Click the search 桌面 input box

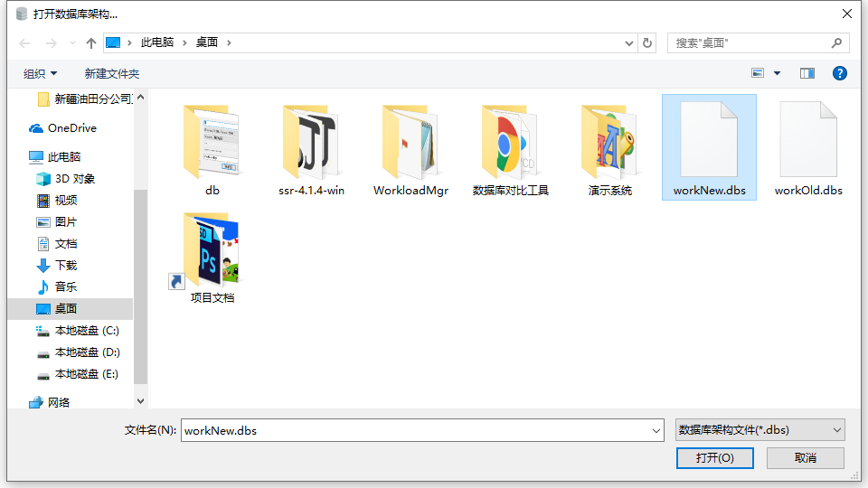tap(750, 42)
